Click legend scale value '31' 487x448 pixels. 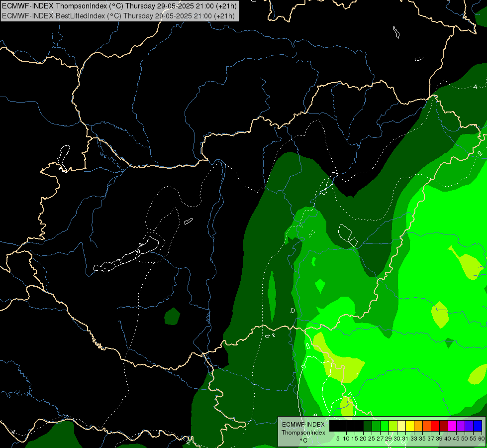(405, 439)
